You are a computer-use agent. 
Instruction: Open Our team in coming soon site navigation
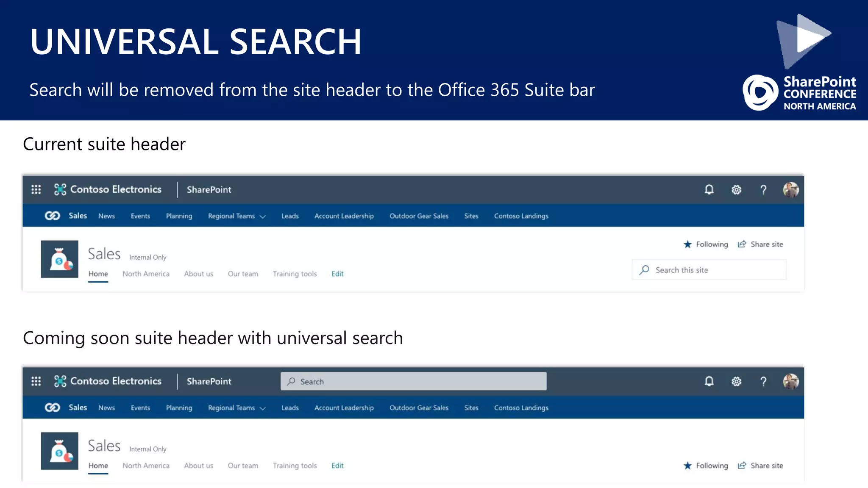pos(243,466)
